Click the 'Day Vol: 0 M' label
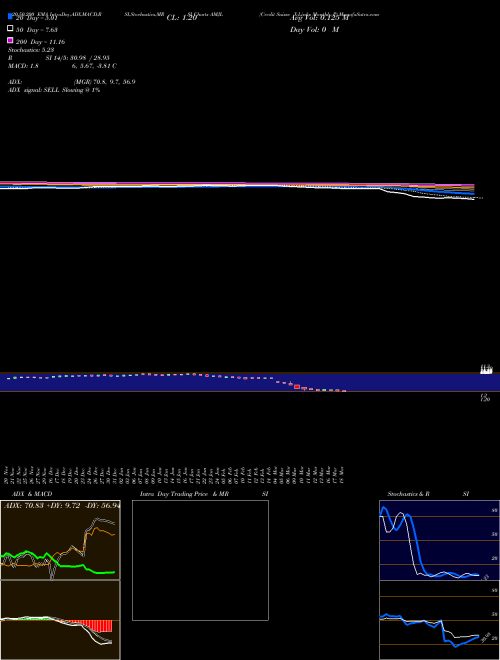Screen dimensions: 500x660 click(314, 30)
